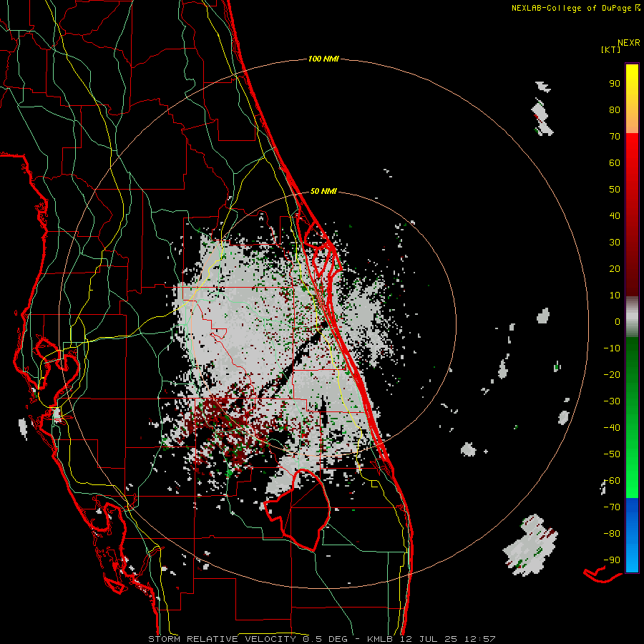Click the -20 knot value on velocity scale
This screenshot has height=644, width=644.
point(612,375)
